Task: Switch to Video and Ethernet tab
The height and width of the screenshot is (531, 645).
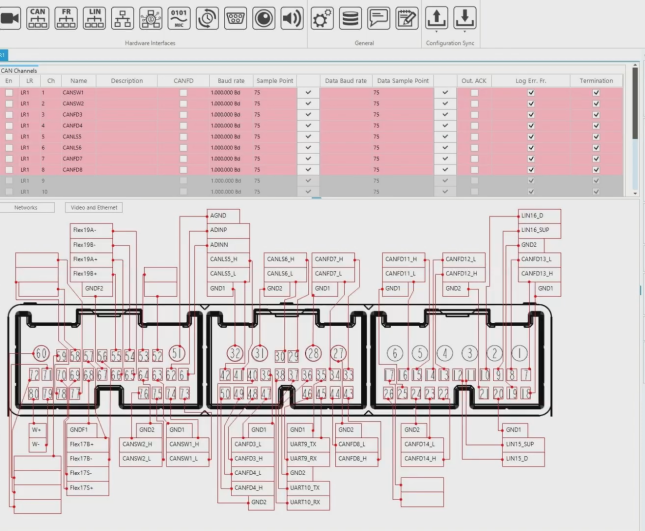Action: (95, 207)
